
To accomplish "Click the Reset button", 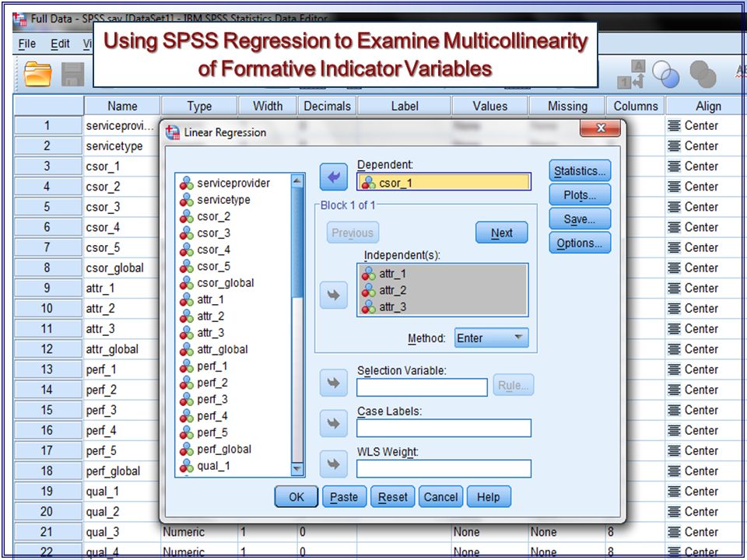I will 392,497.
